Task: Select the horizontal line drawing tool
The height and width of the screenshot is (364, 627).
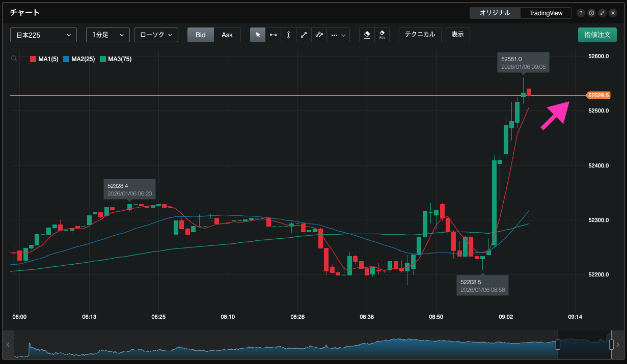Action: pos(273,35)
